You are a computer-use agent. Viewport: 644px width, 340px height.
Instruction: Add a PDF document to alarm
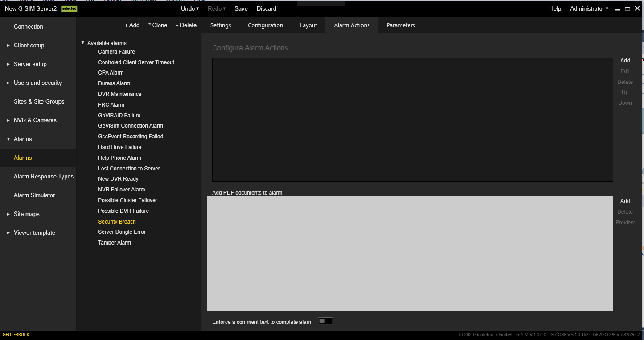[625, 201]
